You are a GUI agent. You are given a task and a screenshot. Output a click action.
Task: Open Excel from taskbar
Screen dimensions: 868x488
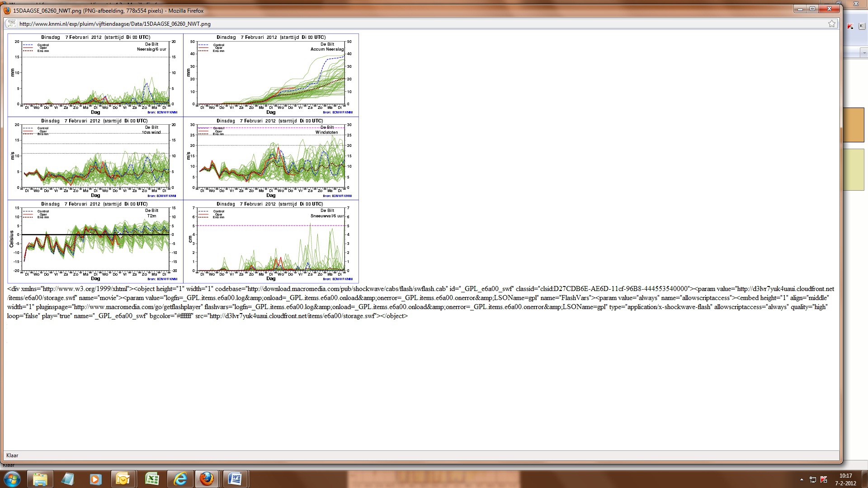152,479
